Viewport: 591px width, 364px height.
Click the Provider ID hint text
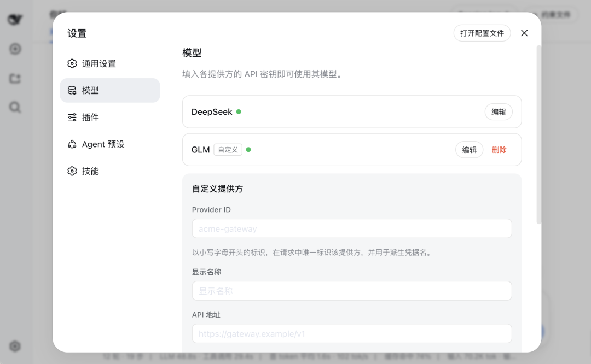[x=312, y=253]
